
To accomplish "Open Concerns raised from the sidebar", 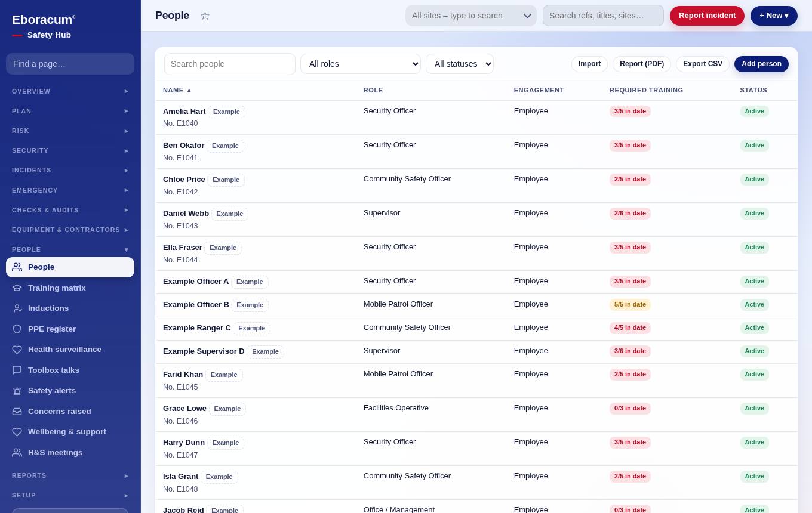I will (x=70, y=412).
